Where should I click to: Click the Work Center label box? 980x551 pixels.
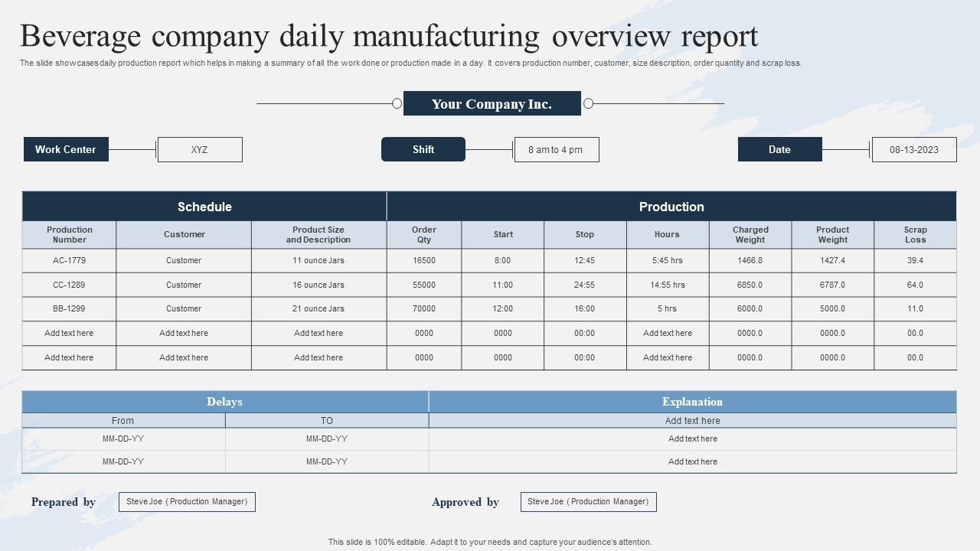66,149
